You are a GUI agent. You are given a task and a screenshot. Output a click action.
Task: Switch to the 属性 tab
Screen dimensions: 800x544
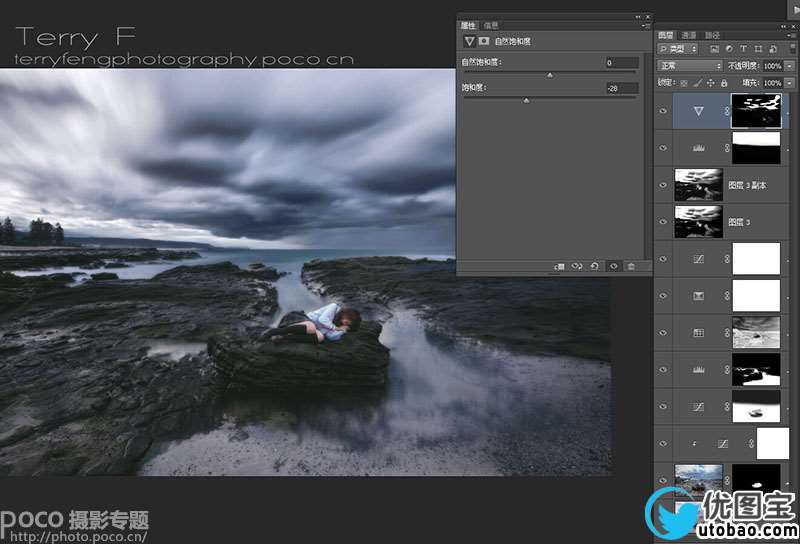pyautogui.click(x=468, y=26)
